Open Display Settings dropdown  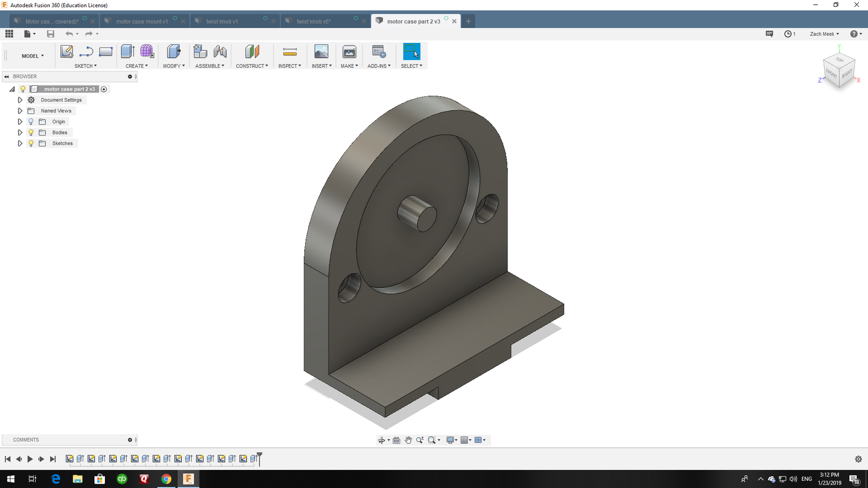pyautogui.click(x=451, y=440)
